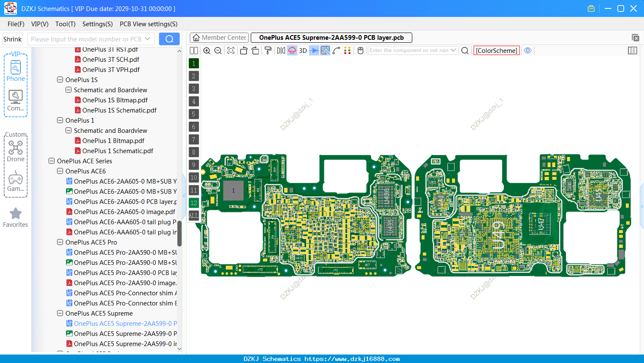Mirror the PCB with the flip icon
644x363 pixels.
(x=281, y=50)
